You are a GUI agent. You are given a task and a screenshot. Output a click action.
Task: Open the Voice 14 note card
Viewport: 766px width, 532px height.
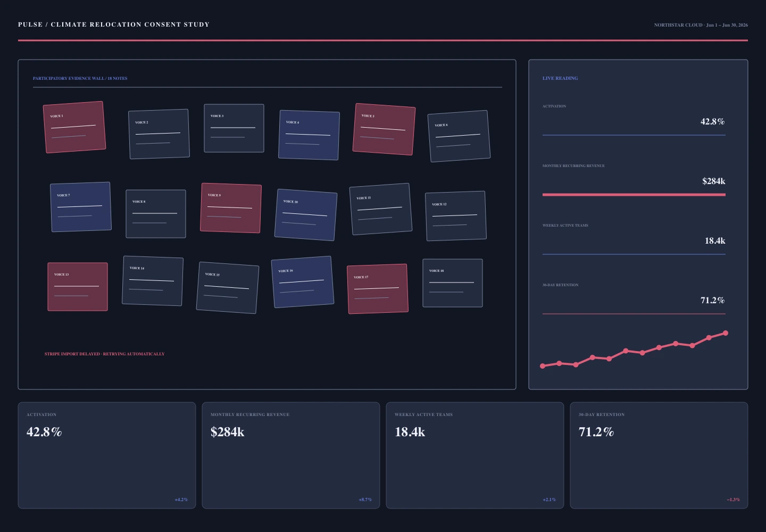(x=153, y=281)
